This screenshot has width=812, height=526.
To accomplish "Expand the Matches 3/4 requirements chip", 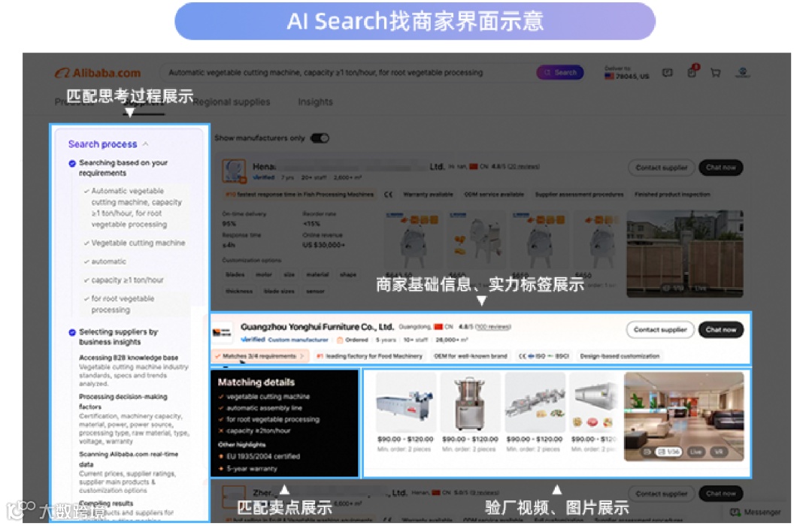I will click(x=260, y=356).
